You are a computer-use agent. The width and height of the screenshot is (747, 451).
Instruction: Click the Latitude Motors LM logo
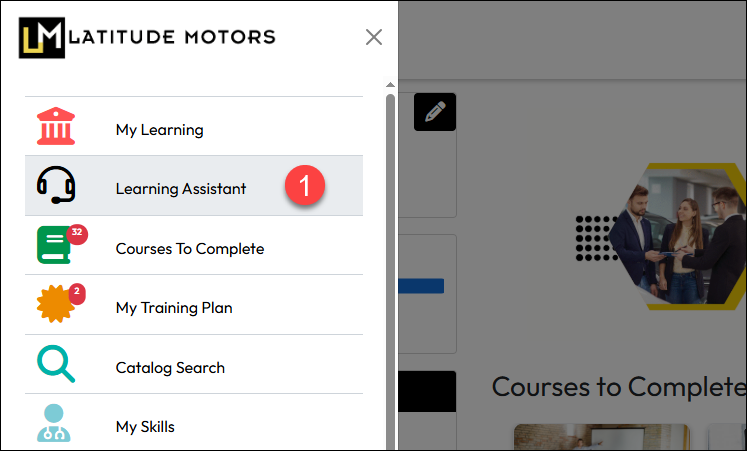[42, 38]
